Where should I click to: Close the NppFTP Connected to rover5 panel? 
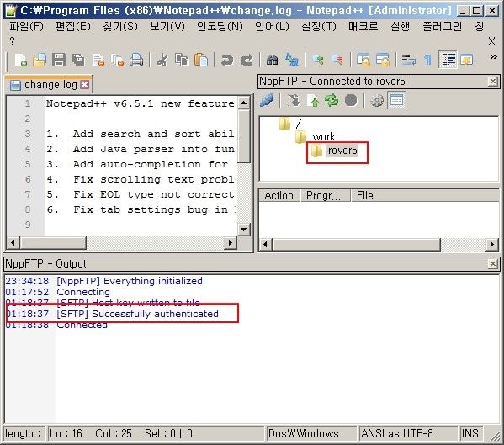493,82
